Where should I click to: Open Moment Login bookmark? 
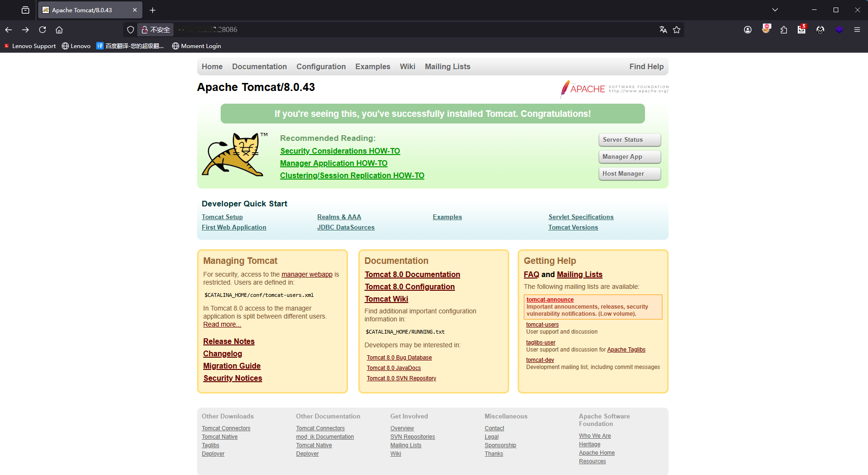(197, 46)
